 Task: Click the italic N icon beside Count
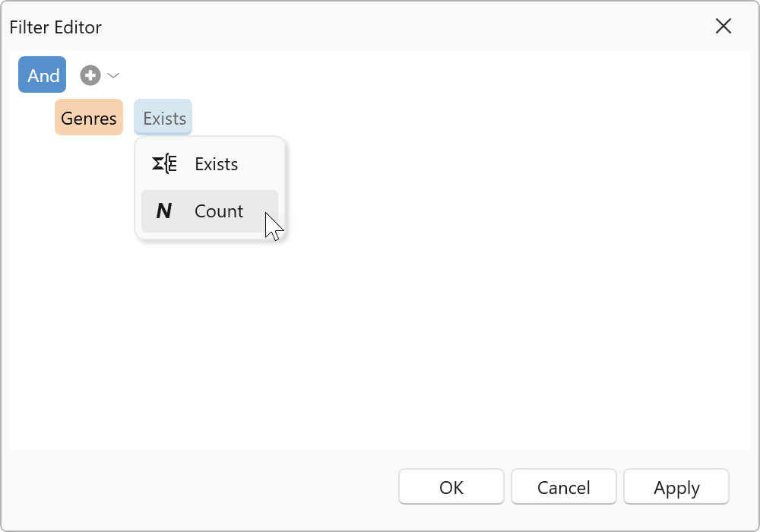tap(163, 211)
